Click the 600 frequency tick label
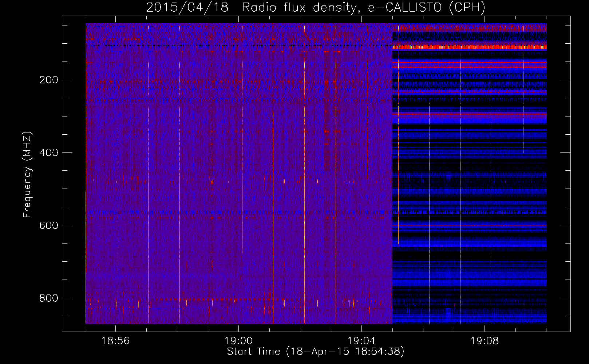The width and height of the screenshot is (589, 364). click(48, 225)
